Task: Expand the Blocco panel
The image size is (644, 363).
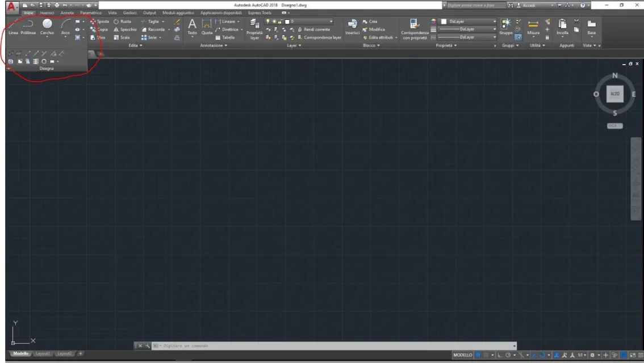Action: pos(371,45)
